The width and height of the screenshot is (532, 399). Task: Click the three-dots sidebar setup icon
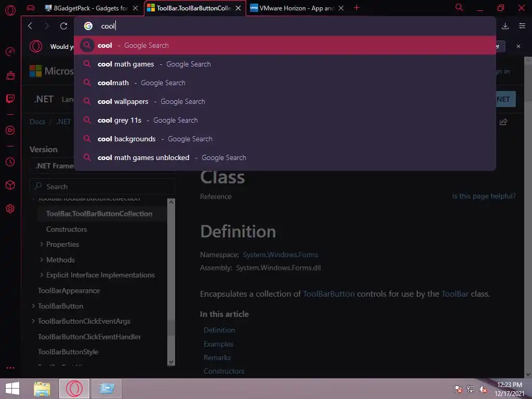tap(10, 368)
